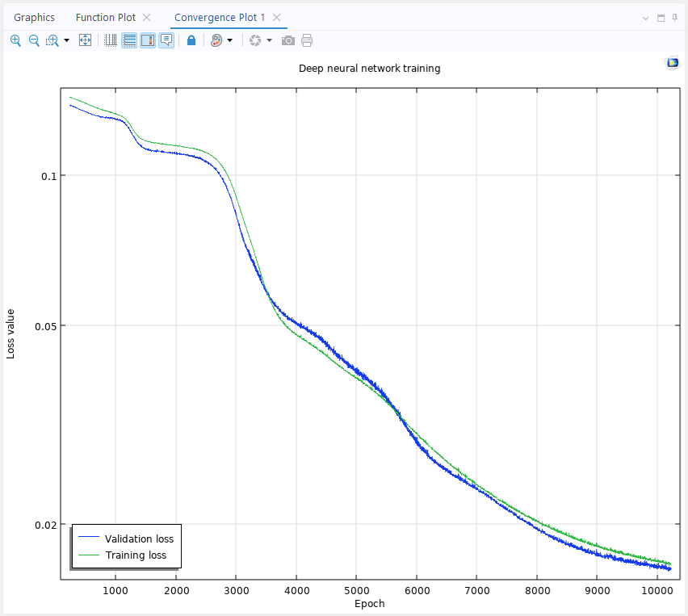This screenshot has width=688, height=616.
Task: Click the 3000 x-axis tick label
Action: click(236, 590)
